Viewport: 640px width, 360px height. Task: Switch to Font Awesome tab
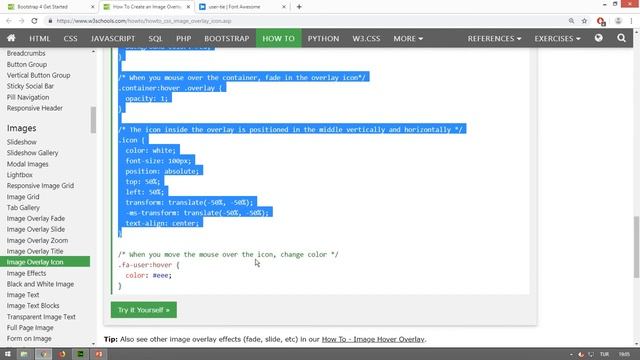[241, 7]
